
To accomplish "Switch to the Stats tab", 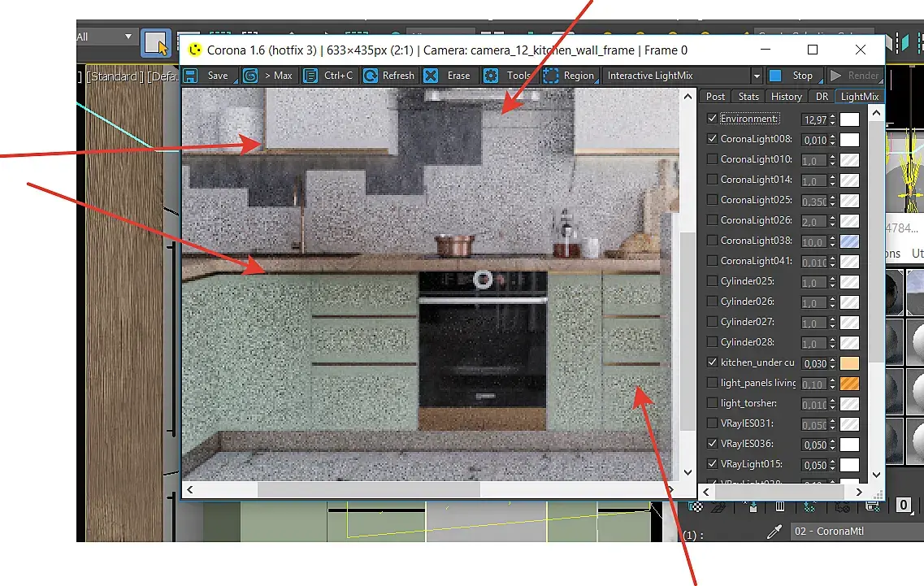I will [x=748, y=97].
